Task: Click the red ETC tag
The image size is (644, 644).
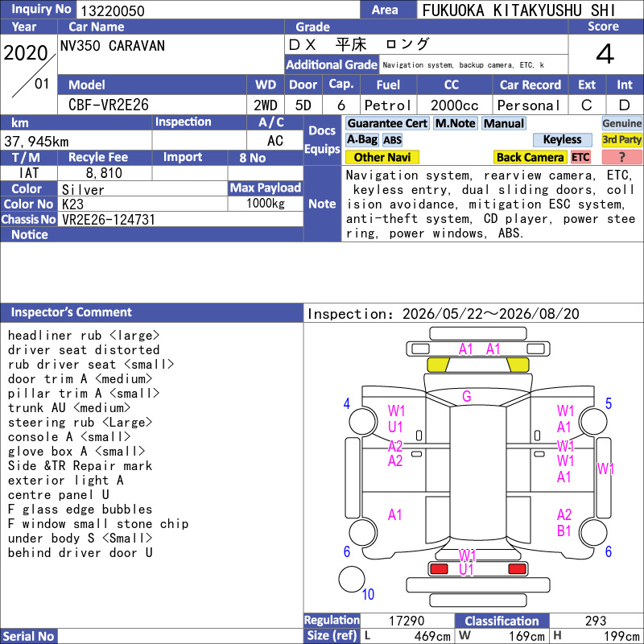Action: (580, 157)
